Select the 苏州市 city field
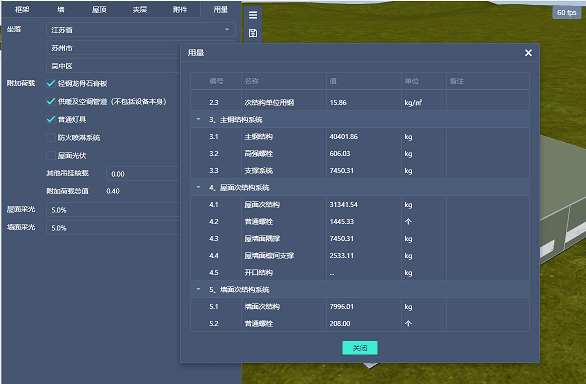Screen dimensions: 586x384 (x=113, y=48)
